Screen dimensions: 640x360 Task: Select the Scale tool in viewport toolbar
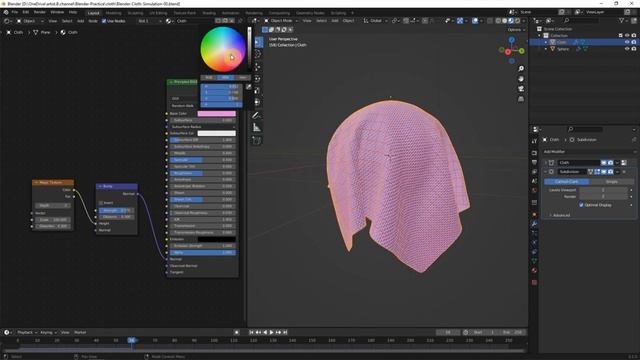[258, 91]
